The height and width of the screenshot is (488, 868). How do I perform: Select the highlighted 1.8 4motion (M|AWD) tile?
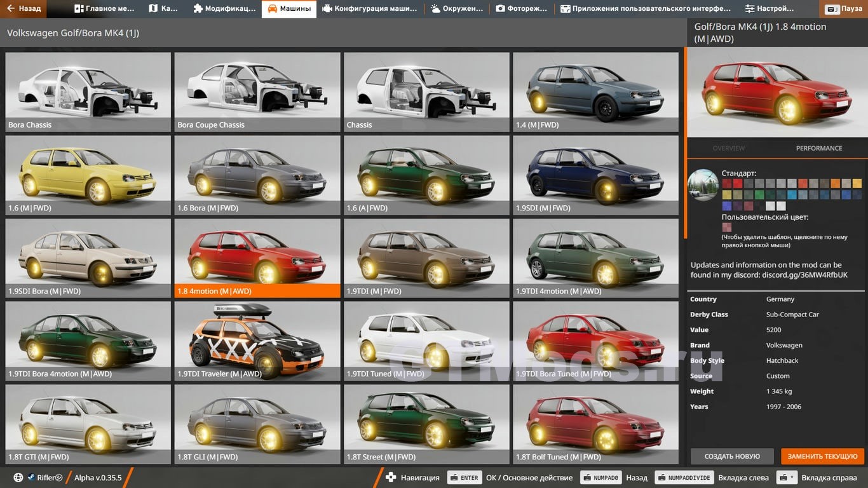(x=257, y=259)
